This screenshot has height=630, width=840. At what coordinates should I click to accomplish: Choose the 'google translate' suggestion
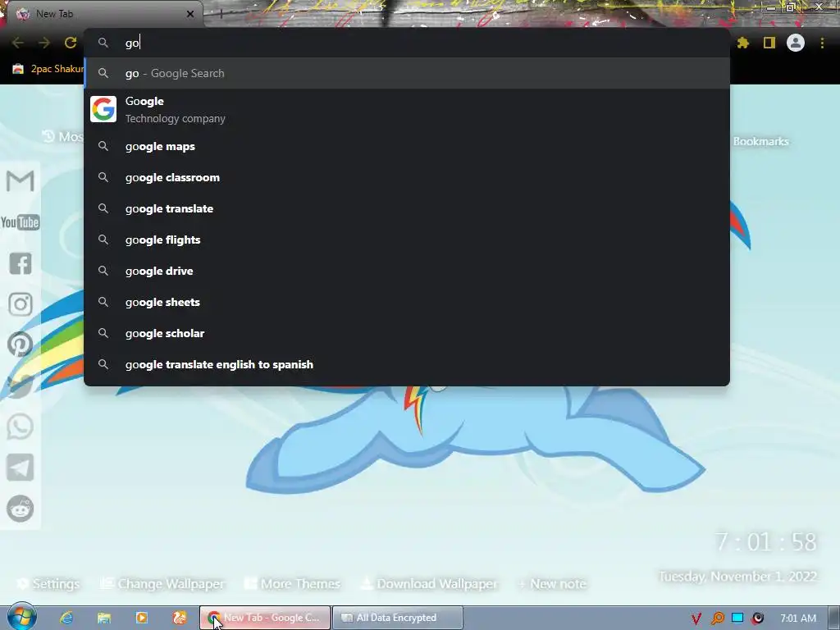click(x=407, y=208)
